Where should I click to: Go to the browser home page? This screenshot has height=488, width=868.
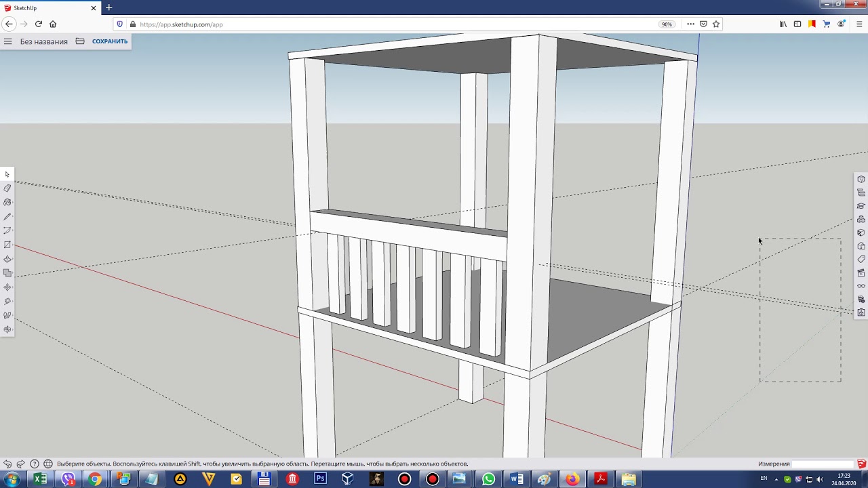point(53,24)
